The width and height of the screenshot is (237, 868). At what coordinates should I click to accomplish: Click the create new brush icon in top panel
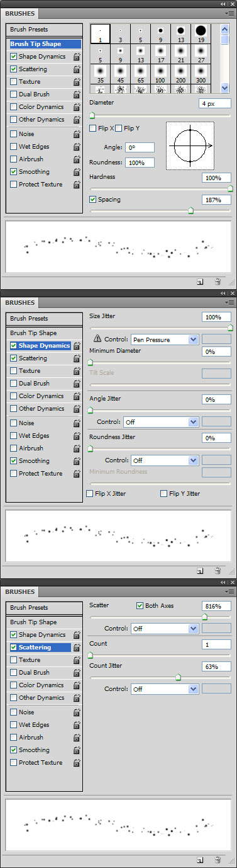pyautogui.click(x=199, y=282)
